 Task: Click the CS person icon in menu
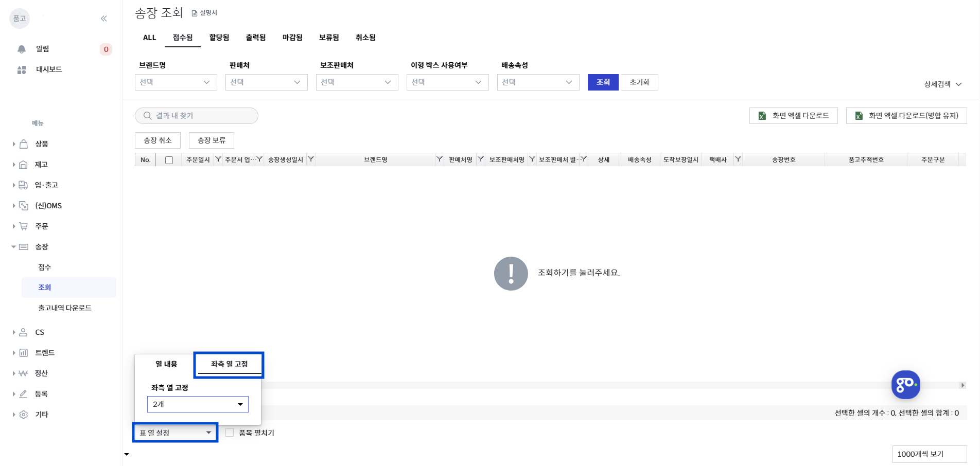pyautogui.click(x=23, y=332)
